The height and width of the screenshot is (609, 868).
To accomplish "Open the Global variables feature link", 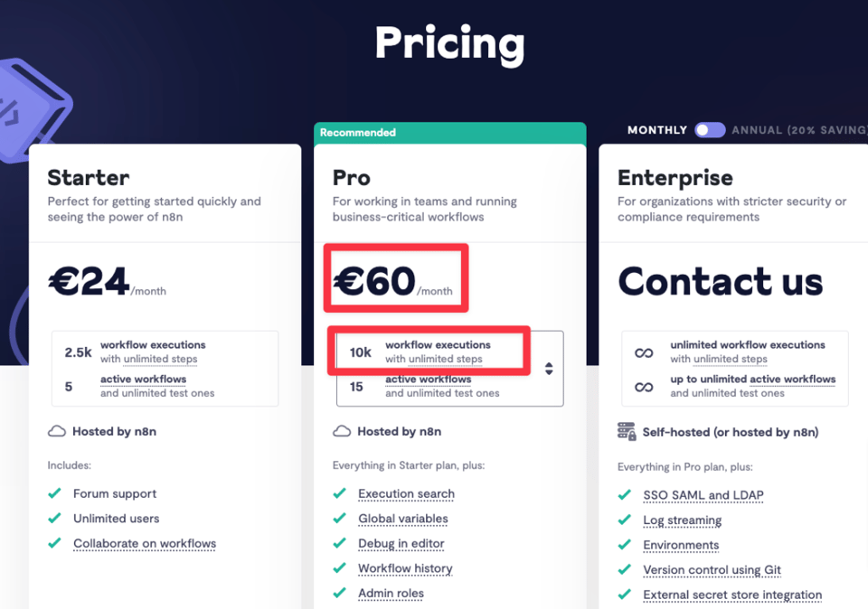I will click(x=403, y=519).
